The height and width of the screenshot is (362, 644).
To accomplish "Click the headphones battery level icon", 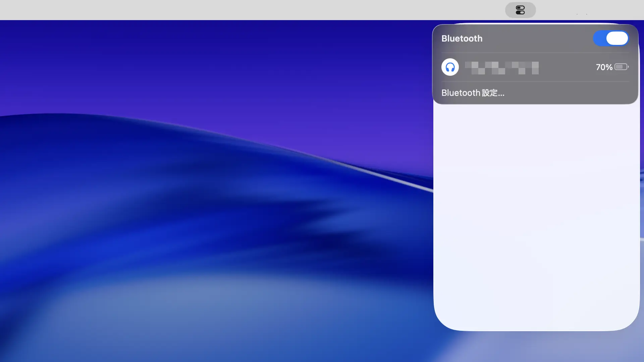I will pyautogui.click(x=621, y=67).
